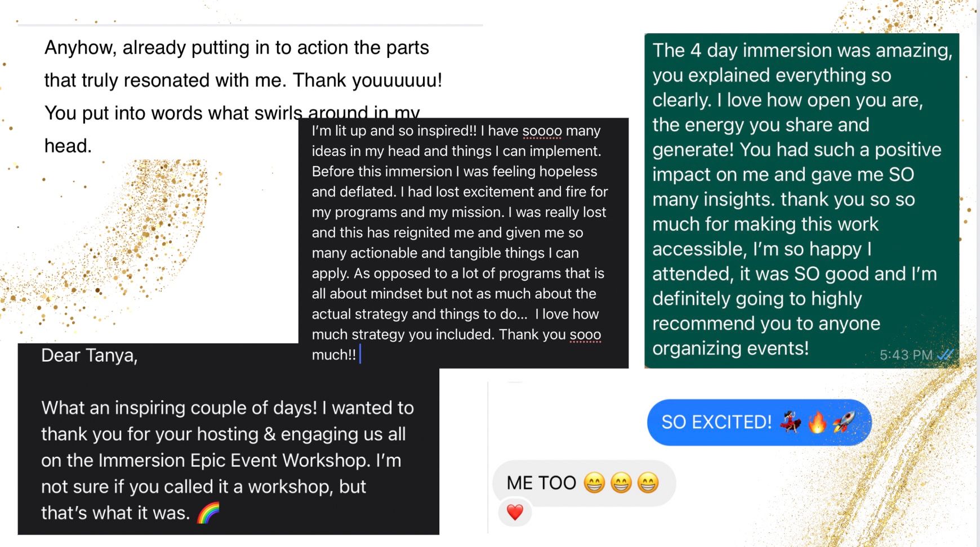The image size is (980, 547).
Task: Click the underlined 'sooo' near 'Thank you'
Action: [x=585, y=335]
